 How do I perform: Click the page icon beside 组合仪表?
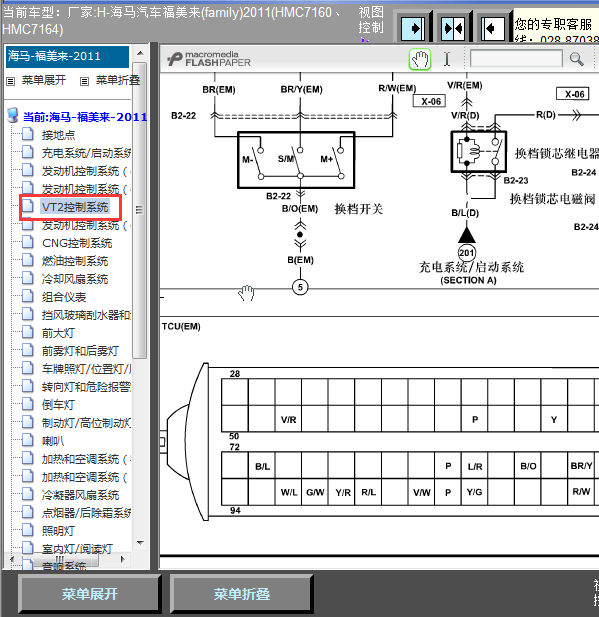coord(28,296)
